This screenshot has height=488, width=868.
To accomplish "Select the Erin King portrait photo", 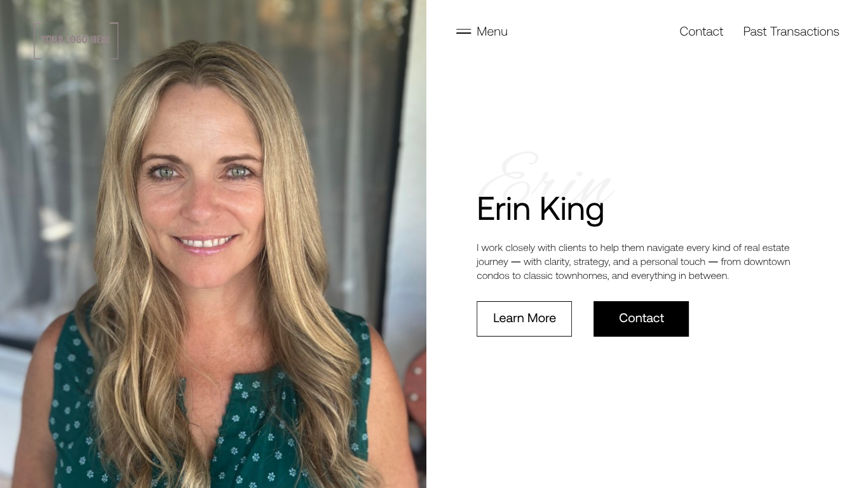I will [x=213, y=244].
